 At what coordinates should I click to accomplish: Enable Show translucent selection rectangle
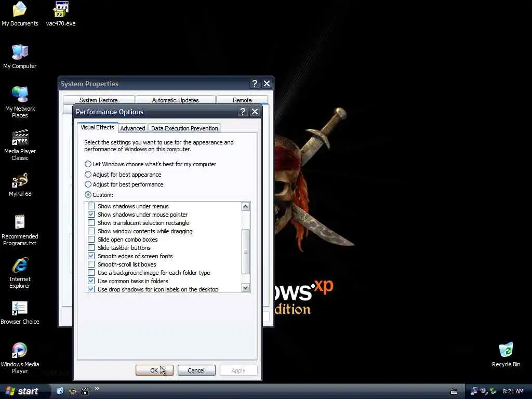tap(91, 222)
